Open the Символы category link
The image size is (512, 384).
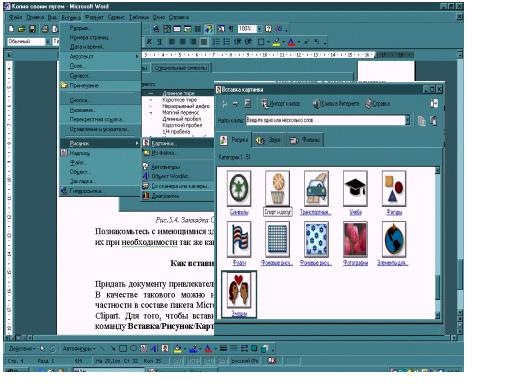239,212
